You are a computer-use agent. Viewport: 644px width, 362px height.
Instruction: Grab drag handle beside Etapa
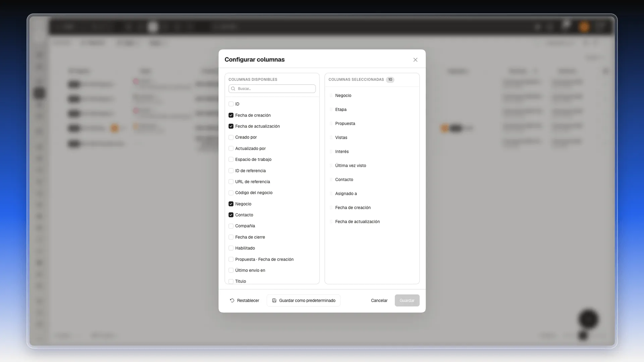coord(331,110)
